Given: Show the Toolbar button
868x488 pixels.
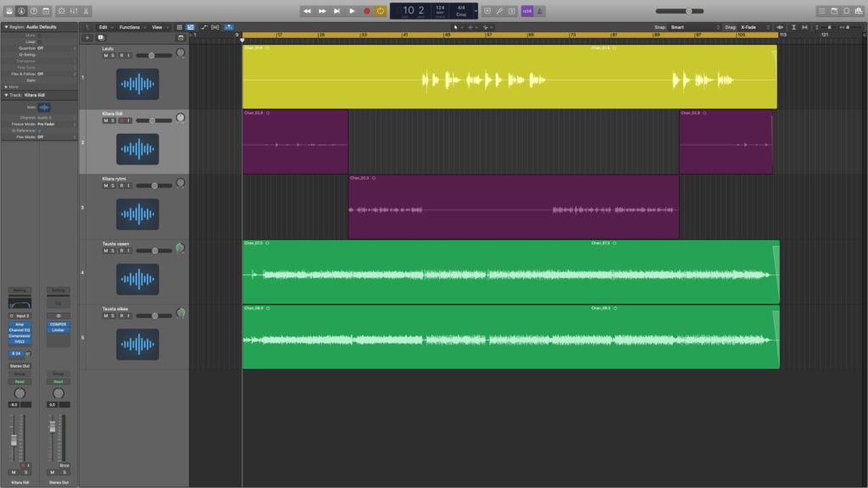Looking at the screenshot, I should [x=46, y=11].
